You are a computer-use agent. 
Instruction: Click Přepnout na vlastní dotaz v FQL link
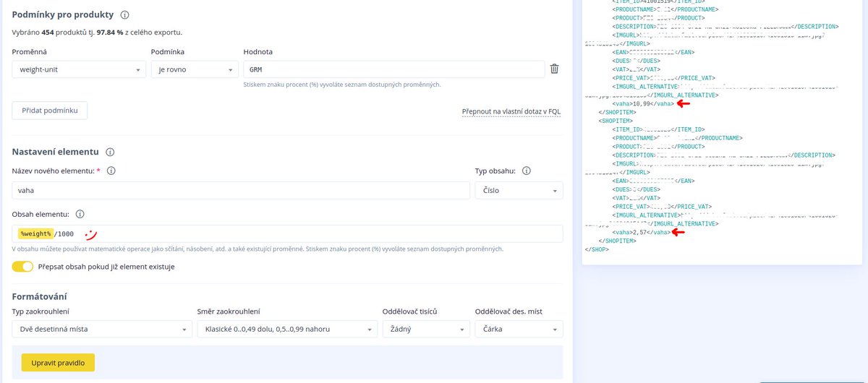(512, 111)
